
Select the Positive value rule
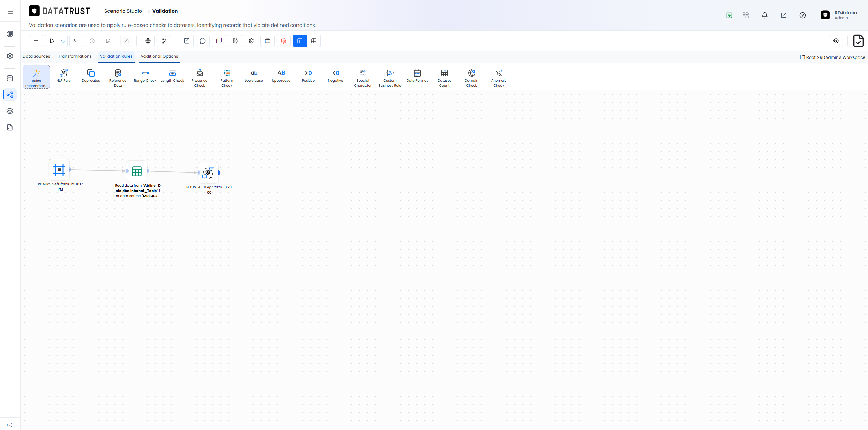(x=308, y=76)
